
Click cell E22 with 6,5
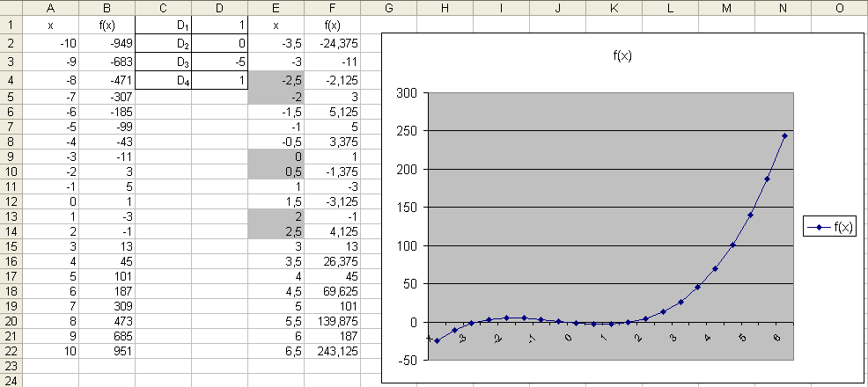[x=276, y=351]
